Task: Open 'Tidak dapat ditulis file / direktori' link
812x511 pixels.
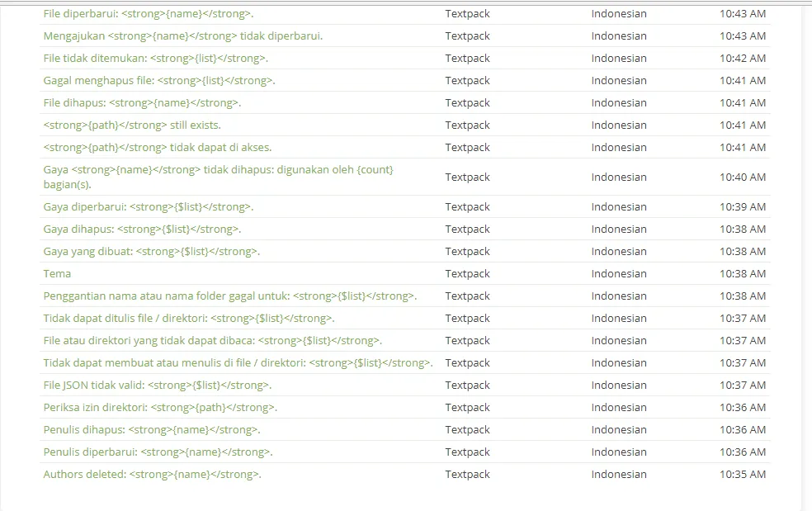Action: pos(189,319)
